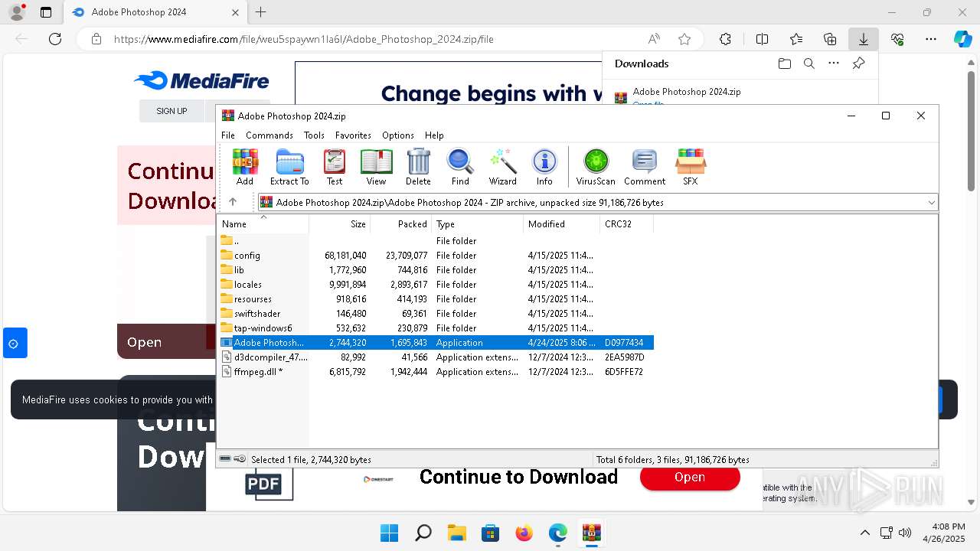Pin the Downloads panel
Viewport: 980px width, 551px height.
tap(858, 64)
